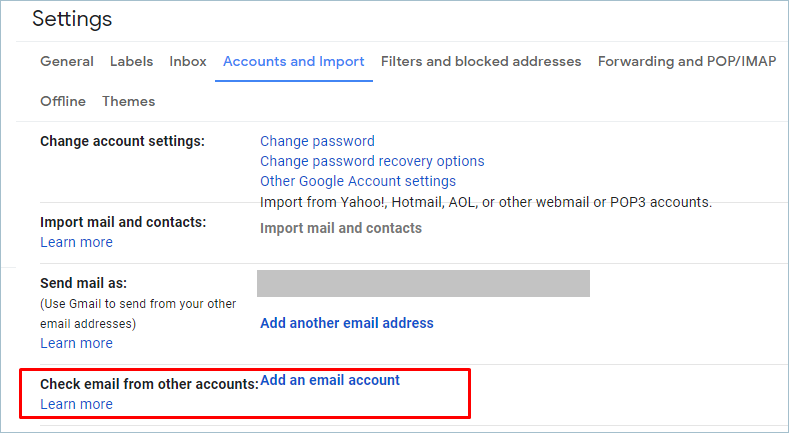789x433 pixels.
Task: Click Import mail and contacts link
Action: (341, 228)
